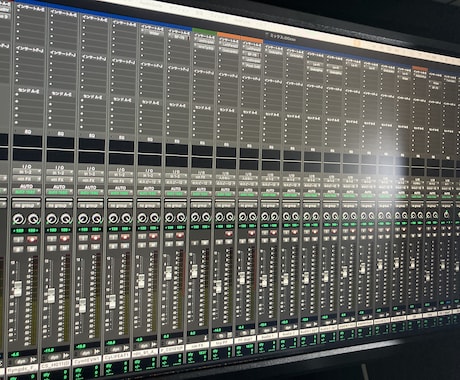Click first insert slot on first orange-topped strip

228,44
